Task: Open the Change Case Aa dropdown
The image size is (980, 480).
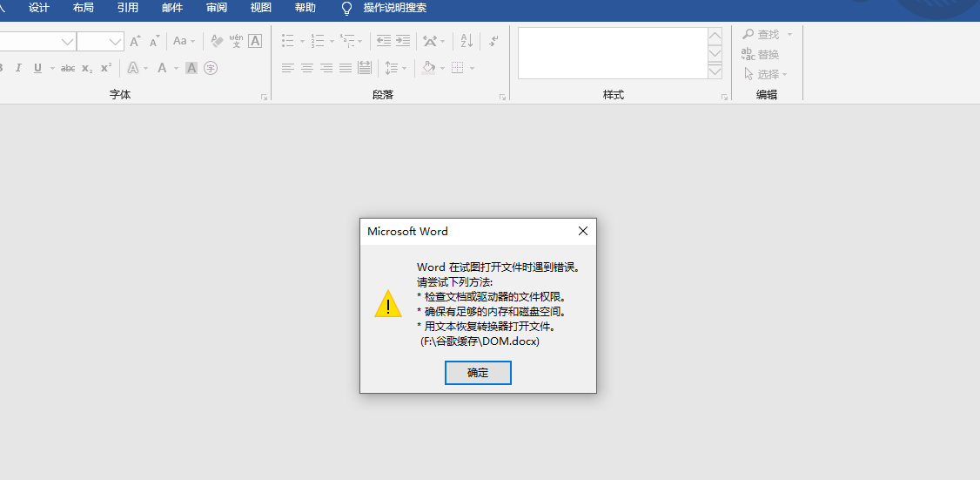Action: [184, 41]
